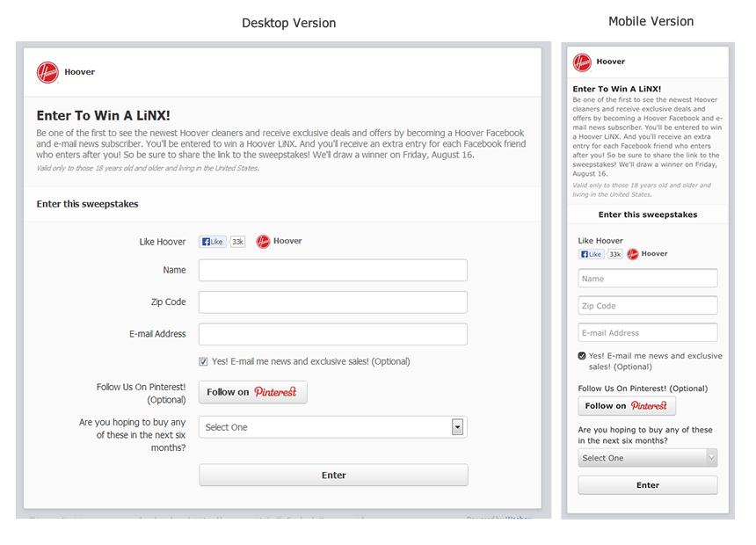Click the desktop 'Enter To Win A LiNX!' heading
This screenshot has height=545, width=756.
(x=103, y=116)
